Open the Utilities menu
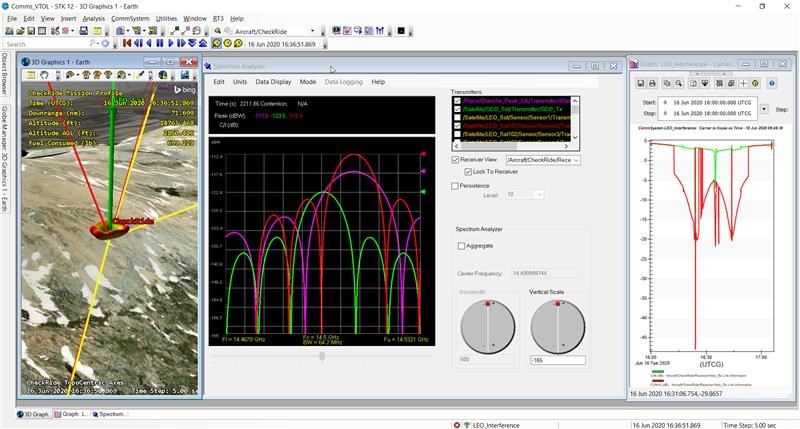Screen dimensions: 800x429 pyautogui.click(x=166, y=18)
